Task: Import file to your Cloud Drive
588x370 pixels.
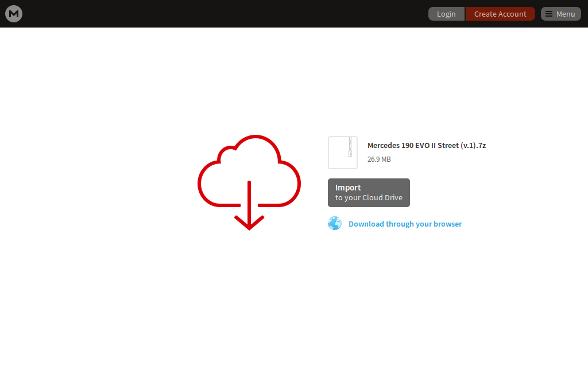Action: pyautogui.click(x=369, y=193)
